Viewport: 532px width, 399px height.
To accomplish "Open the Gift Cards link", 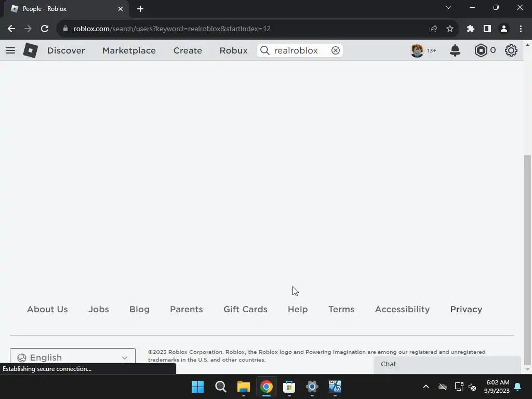I will pos(245,310).
